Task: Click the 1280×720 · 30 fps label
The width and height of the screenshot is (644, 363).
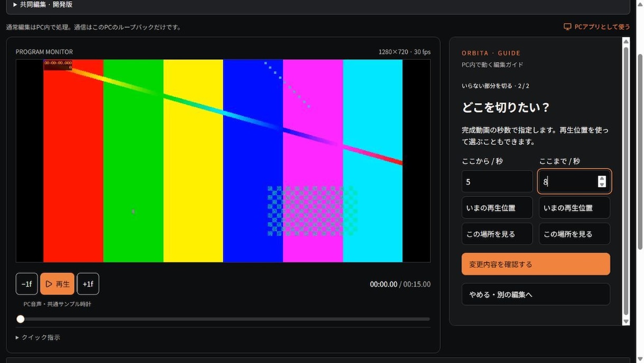Action: tap(404, 52)
